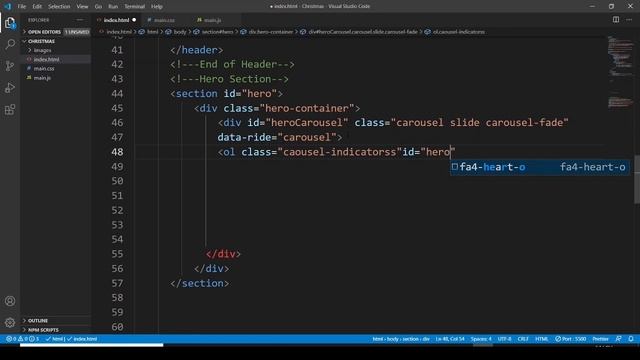Click the HTML language mode indicator
640x360 pixels.
[x=542, y=339]
